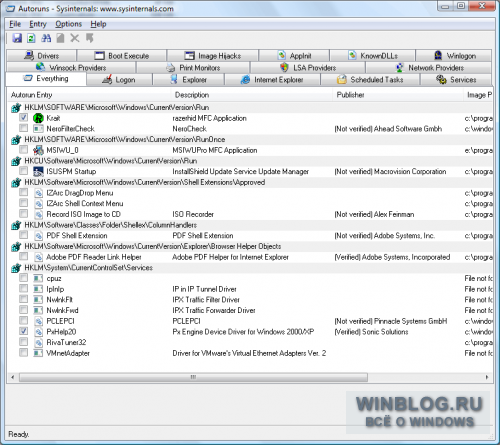Click the Adobe PDF Reader Link Helper icon

click(x=38, y=257)
